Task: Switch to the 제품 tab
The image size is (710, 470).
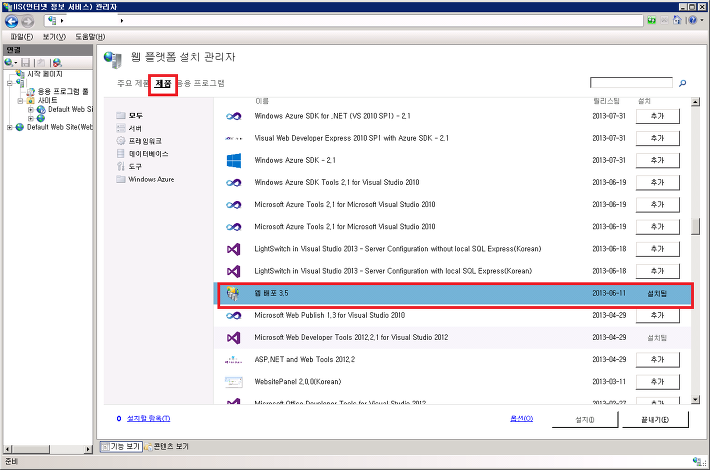Action: tap(163, 84)
